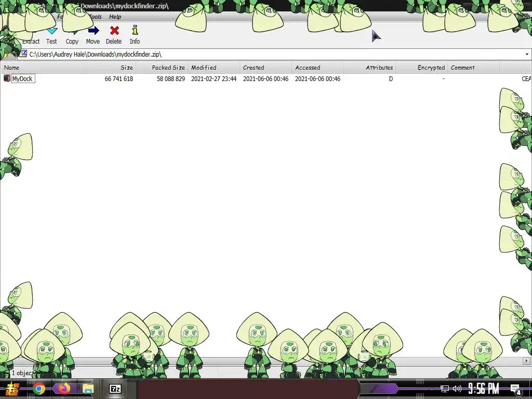Open the network tray icon
The height and width of the screenshot is (399, 532).
[x=445, y=389]
